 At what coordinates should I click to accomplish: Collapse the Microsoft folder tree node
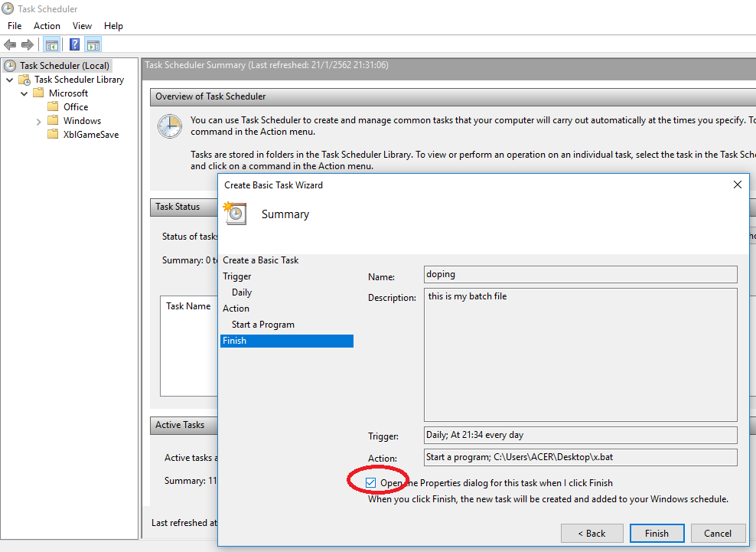24,93
